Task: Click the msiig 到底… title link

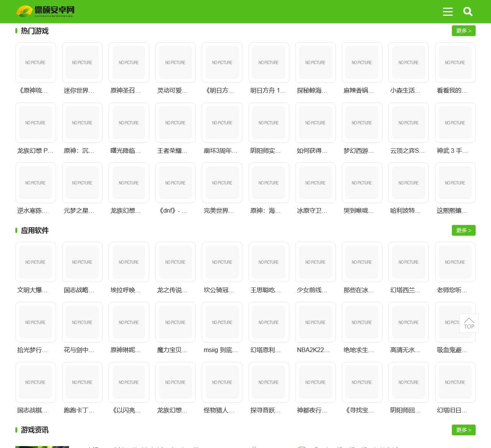Action: click(221, 350)
